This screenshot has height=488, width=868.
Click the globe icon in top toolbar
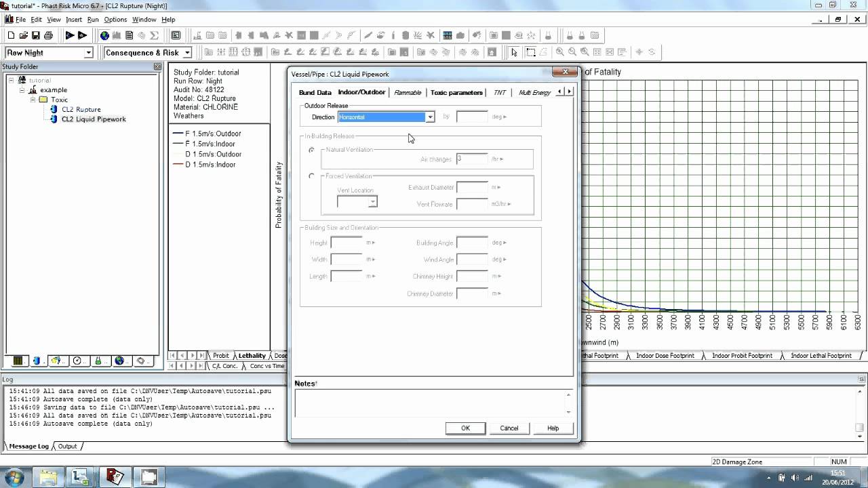[104, 35]
